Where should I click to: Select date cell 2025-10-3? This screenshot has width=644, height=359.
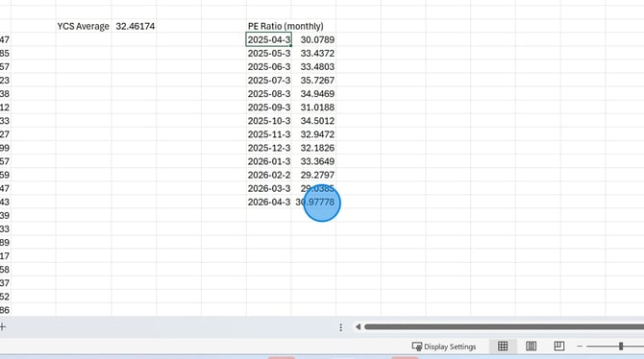pos(269,121)
